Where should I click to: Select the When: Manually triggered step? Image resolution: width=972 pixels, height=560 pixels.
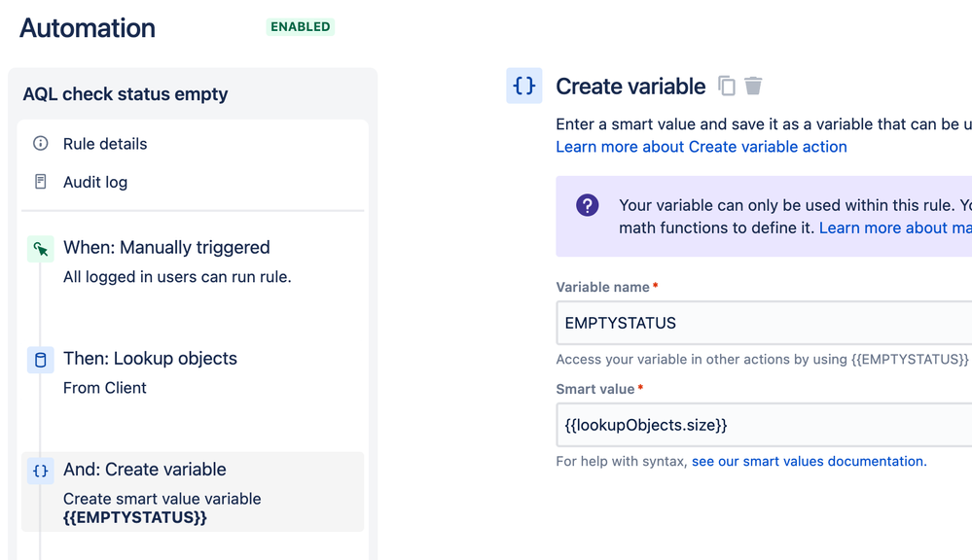166,248
